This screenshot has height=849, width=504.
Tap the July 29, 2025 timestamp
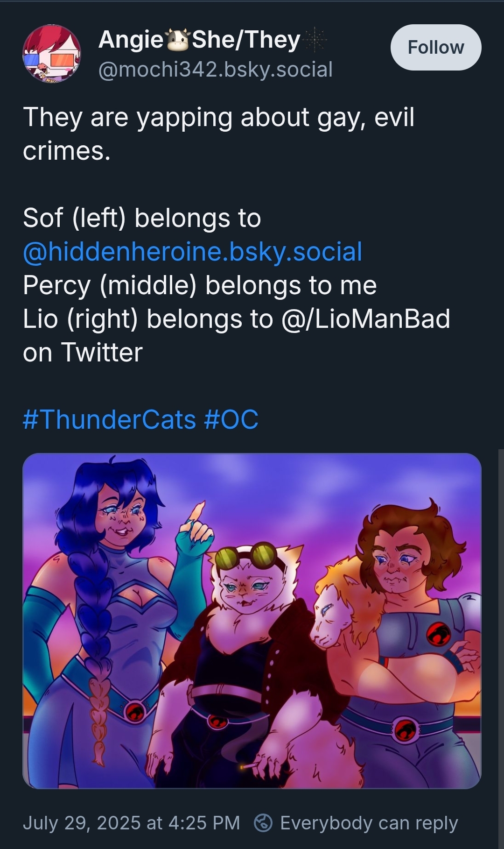tap(131, 823)
